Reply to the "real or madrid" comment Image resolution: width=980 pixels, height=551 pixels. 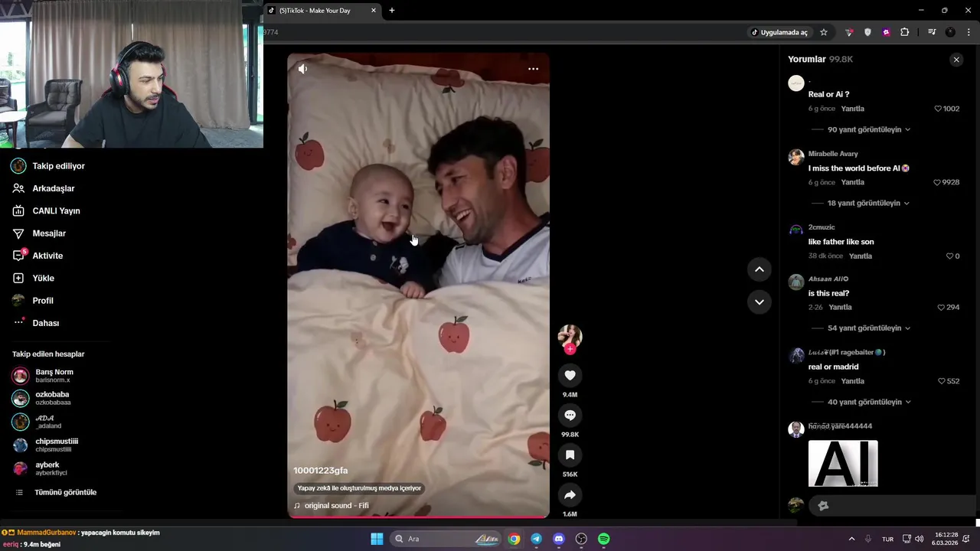tap(852, 381)
